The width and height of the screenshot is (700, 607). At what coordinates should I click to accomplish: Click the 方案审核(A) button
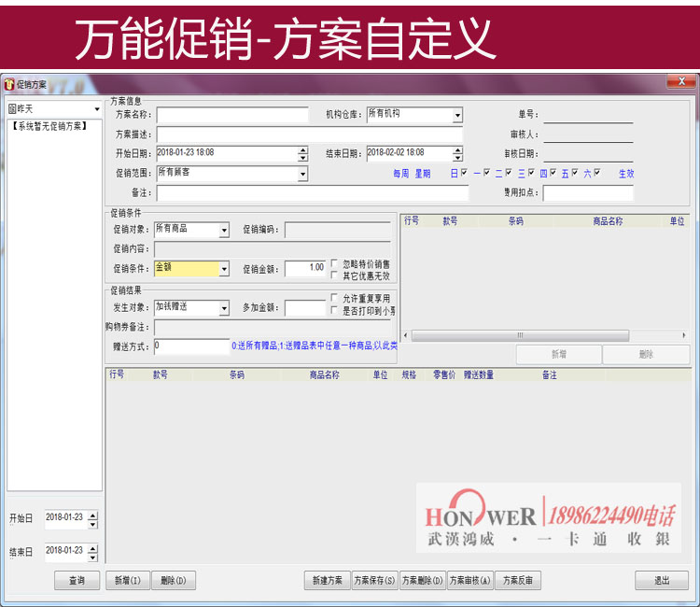tap(470, 580)
